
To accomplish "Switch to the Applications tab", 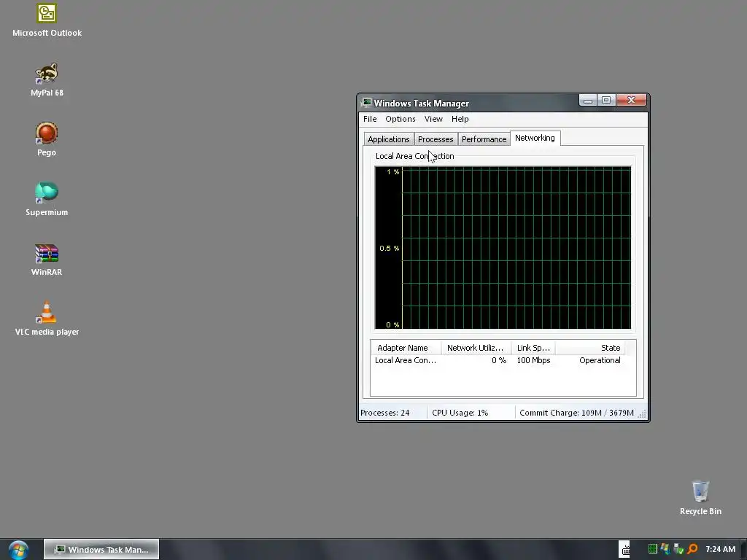I will click(389, 139).
